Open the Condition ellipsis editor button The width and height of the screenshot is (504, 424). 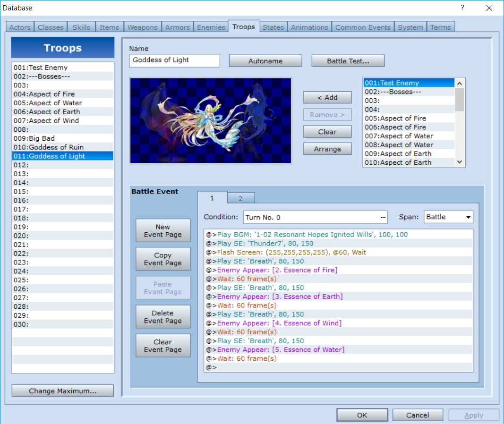(383, 218)
